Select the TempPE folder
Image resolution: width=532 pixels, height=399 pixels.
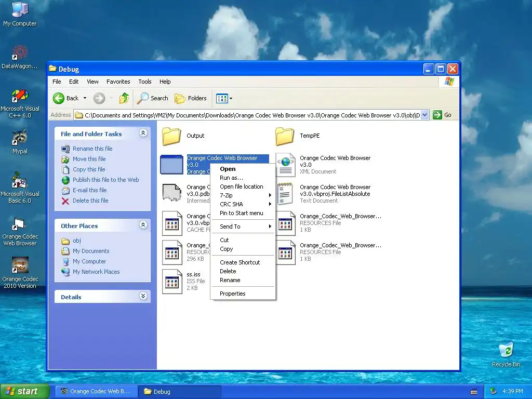pyautogui.click(x=298, y=136)
